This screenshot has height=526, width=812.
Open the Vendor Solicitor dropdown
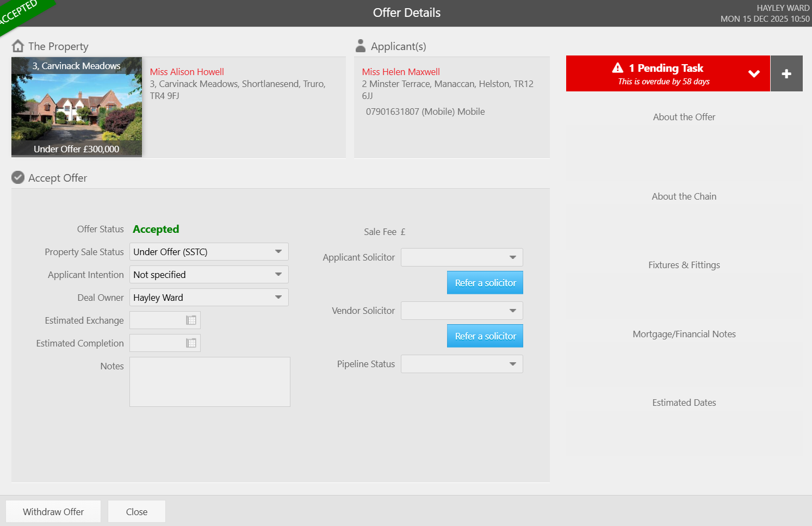pyautogui.click(x=462, y=311)
